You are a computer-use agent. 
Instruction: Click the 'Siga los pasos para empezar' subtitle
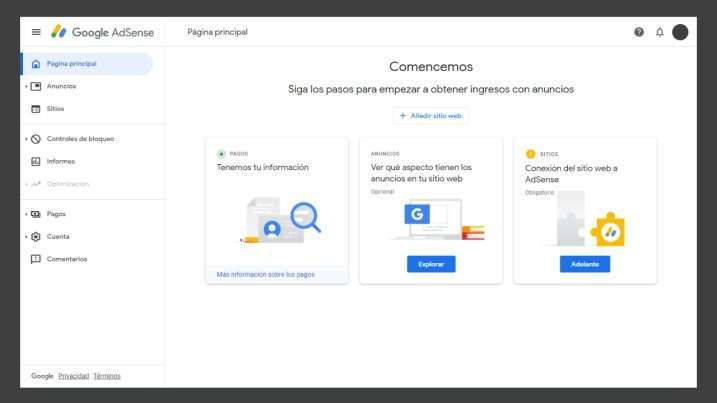pos(431,89)
